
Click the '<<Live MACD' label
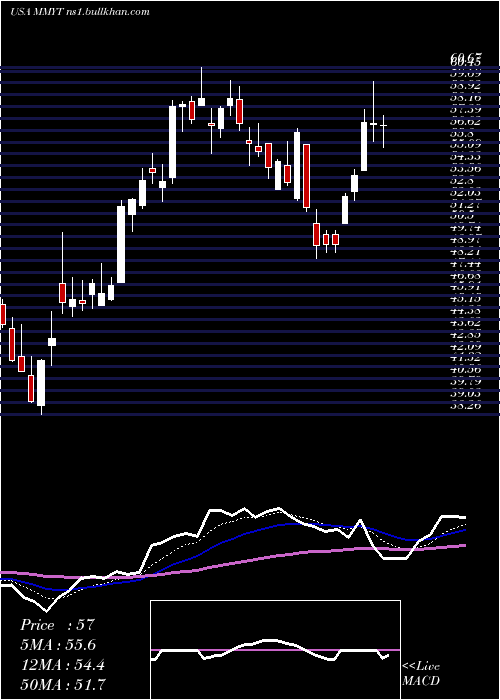pos(421,674)
